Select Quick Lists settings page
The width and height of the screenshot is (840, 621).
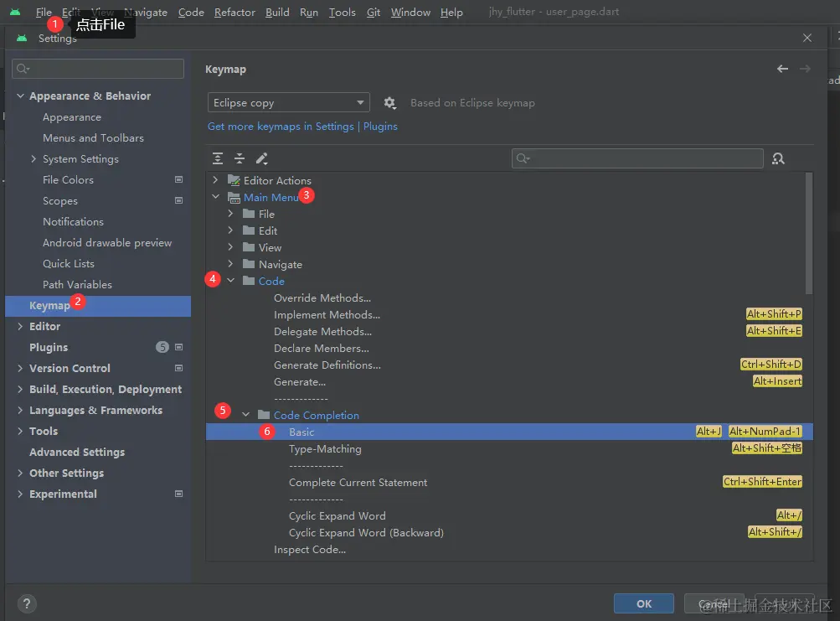[x=69, y=263]
